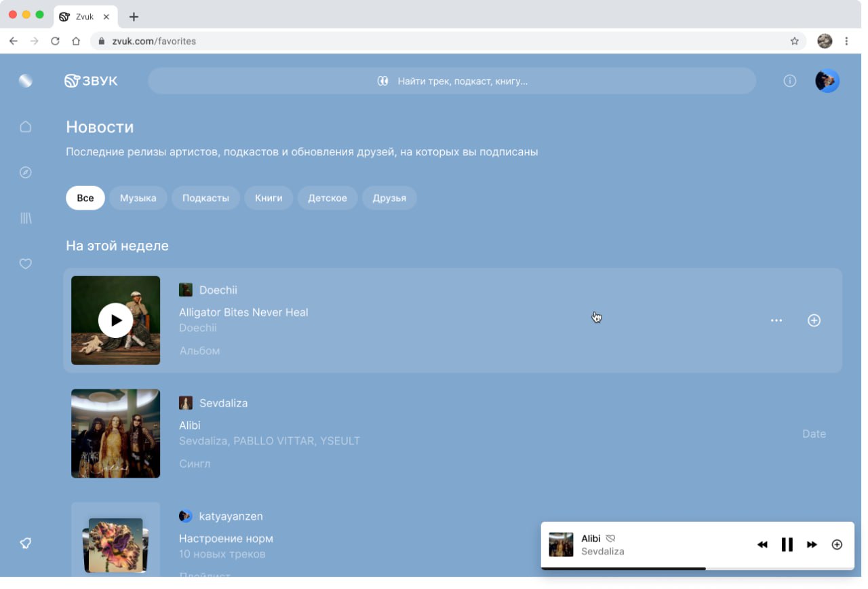This screenshot has height=589, width=868.
Task: Open the Alibi single cover thumbnail
Action: (x=116, y=434)
